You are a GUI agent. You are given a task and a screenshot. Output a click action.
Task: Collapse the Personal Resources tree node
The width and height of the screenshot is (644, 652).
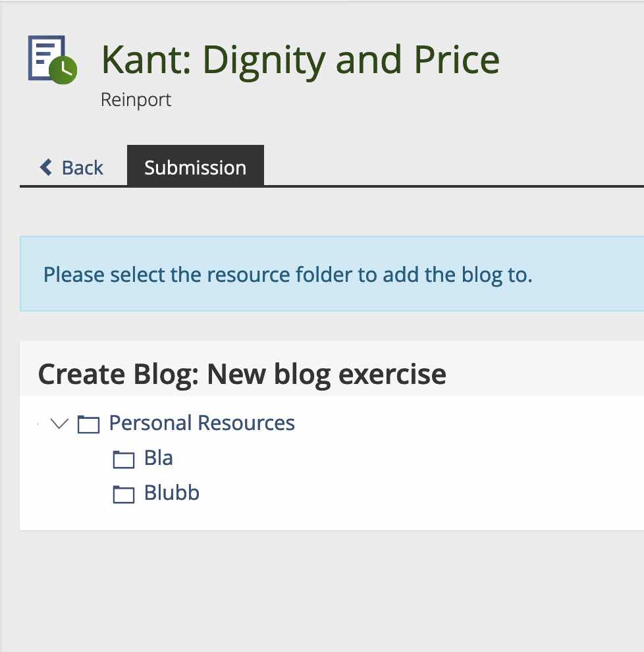point(60,423)
